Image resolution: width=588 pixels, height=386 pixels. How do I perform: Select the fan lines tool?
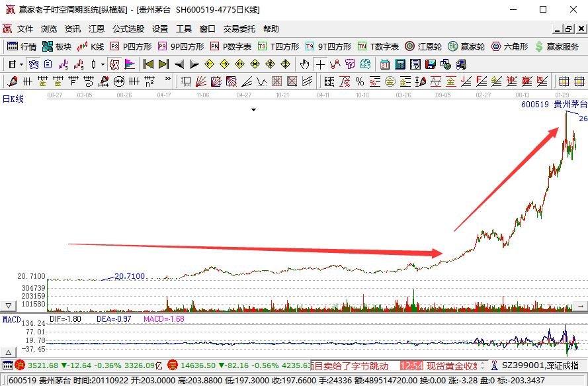tap(201, 81)
